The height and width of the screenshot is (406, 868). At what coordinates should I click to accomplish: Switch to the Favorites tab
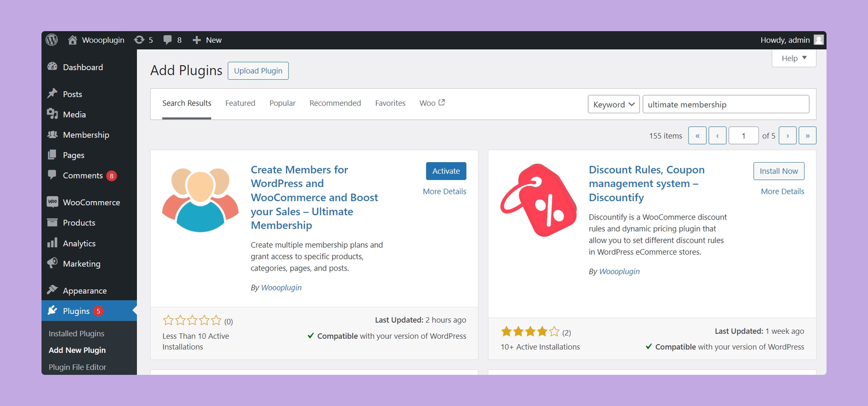point(390,103)
